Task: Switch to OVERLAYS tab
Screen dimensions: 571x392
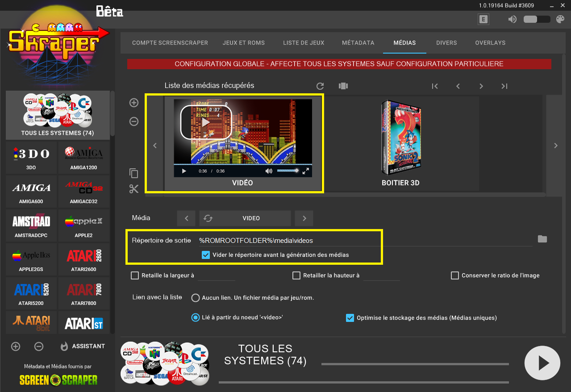Action: [490, 43]
